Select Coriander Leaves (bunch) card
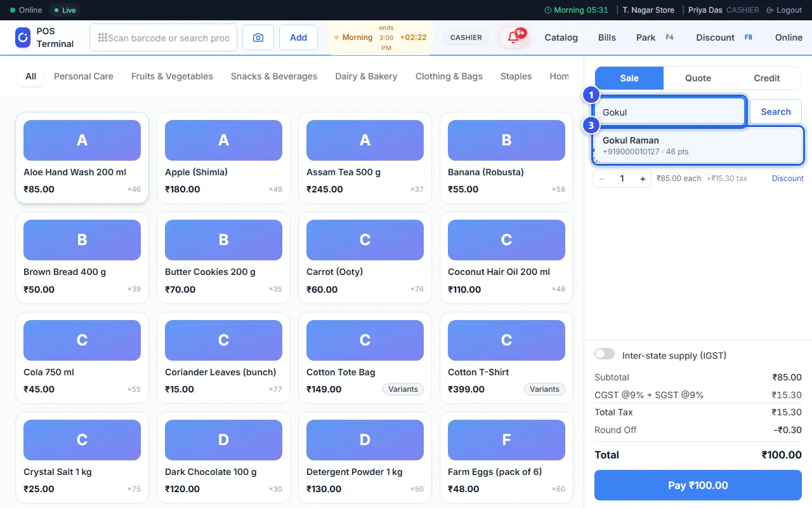Screen dimensions: 812x508 pos(223,358)
